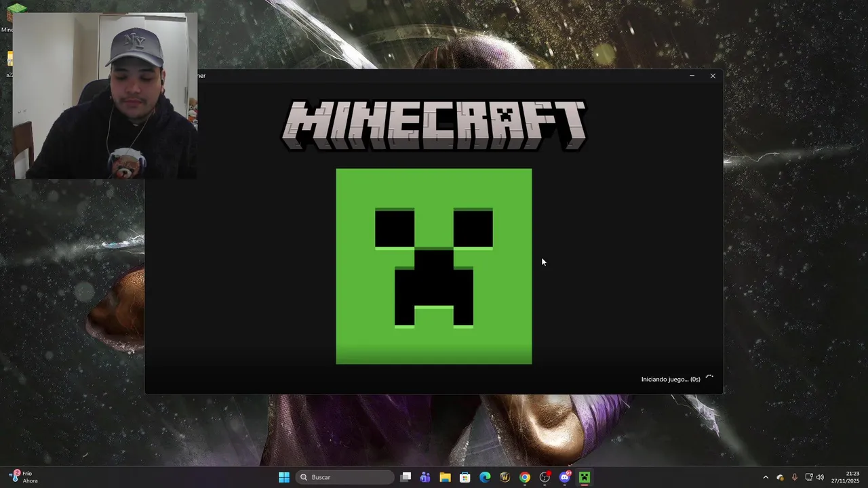868x488 pixels.
Task: Open the Windows Start menu
Action: 284,477
